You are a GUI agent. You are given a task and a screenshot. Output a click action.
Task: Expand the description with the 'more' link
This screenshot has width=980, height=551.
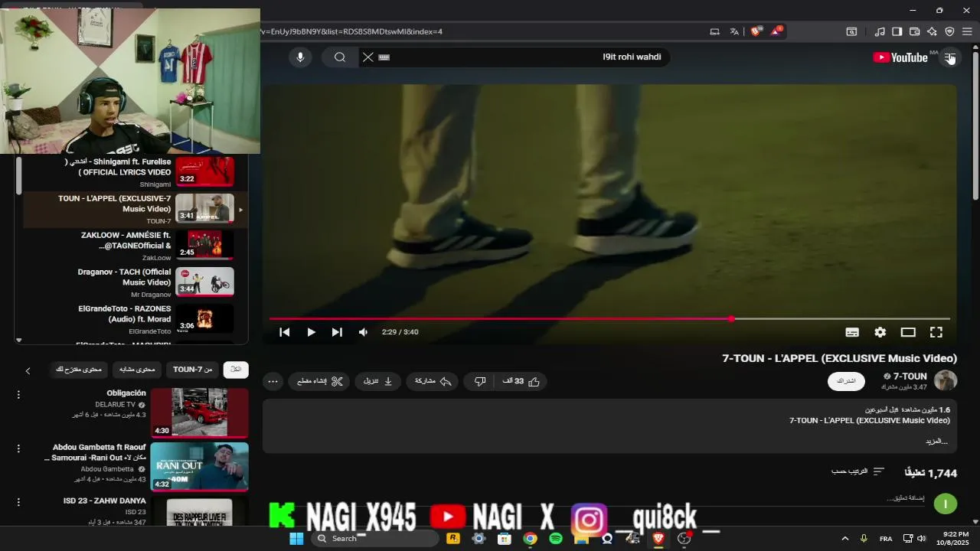coord(936,442)
